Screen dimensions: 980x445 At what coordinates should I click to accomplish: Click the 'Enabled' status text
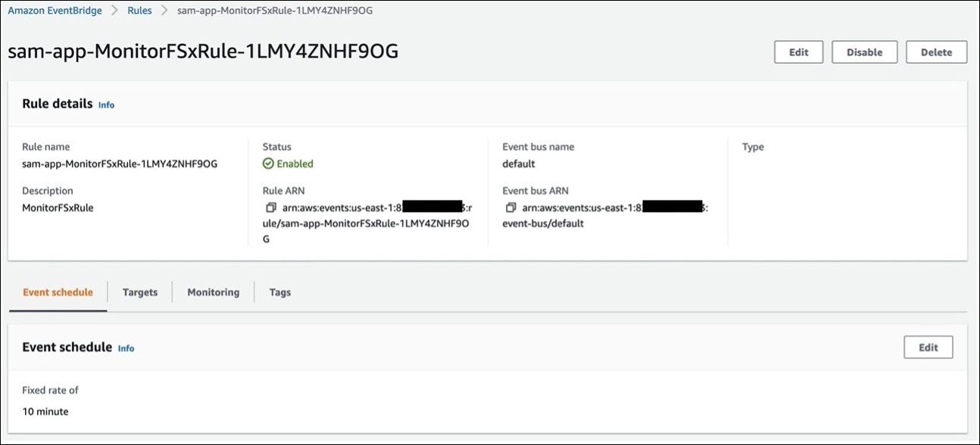point(295,163)
